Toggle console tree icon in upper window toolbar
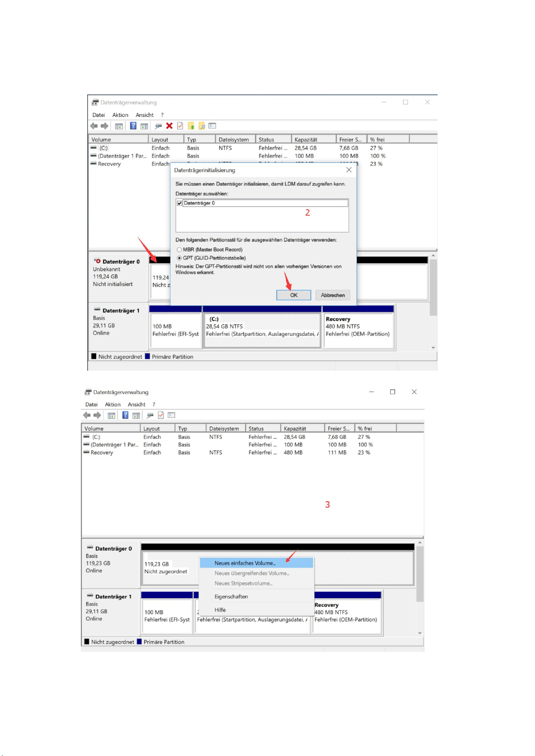This screenshot has width=535, height=756. coord(119,126)
